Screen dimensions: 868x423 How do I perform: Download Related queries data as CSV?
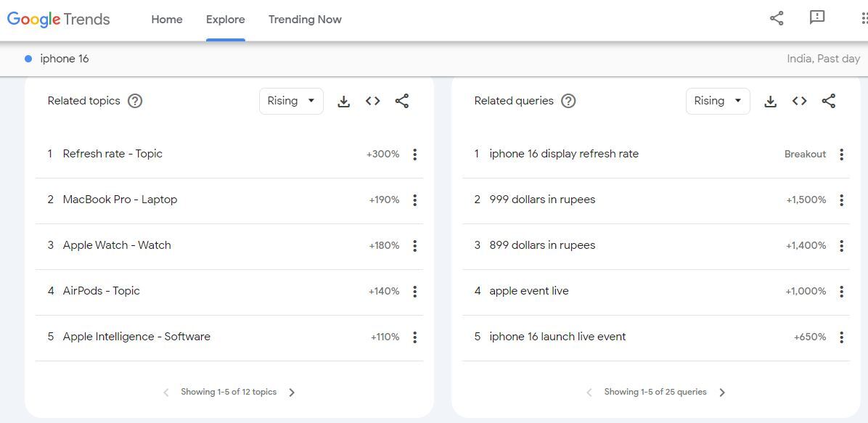coord(771,102)
